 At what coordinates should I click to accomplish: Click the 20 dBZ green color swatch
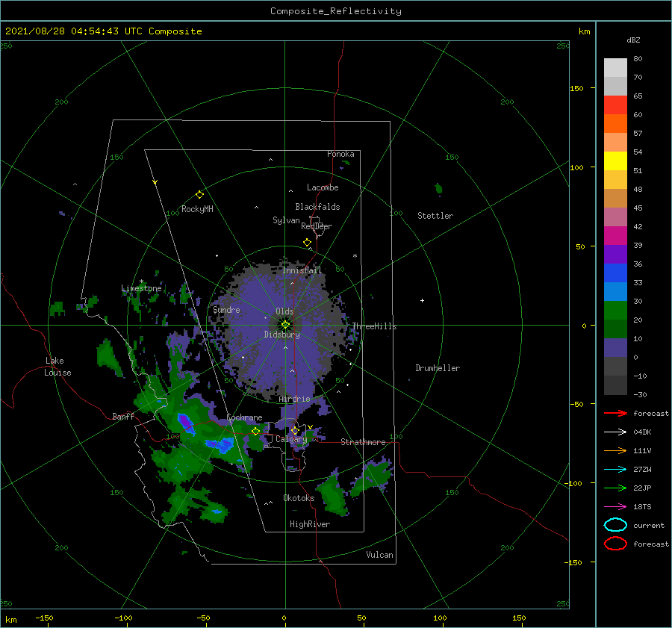pyautogui.click(x=615, y=311)
